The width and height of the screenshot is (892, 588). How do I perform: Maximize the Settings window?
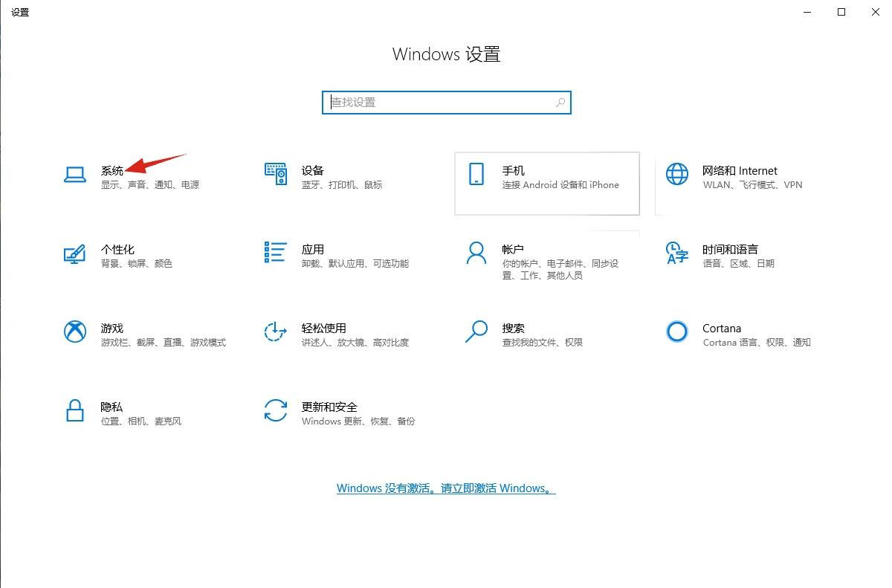point(842,12)
